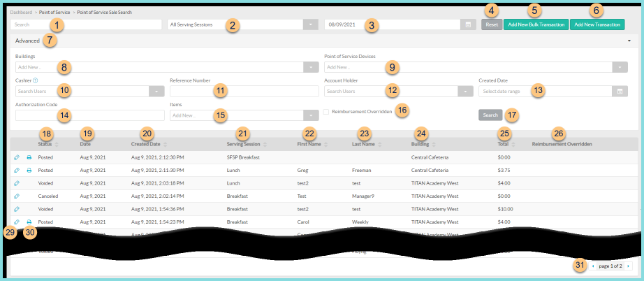Open the All Serving Sessions dropdown

point(311,24)
